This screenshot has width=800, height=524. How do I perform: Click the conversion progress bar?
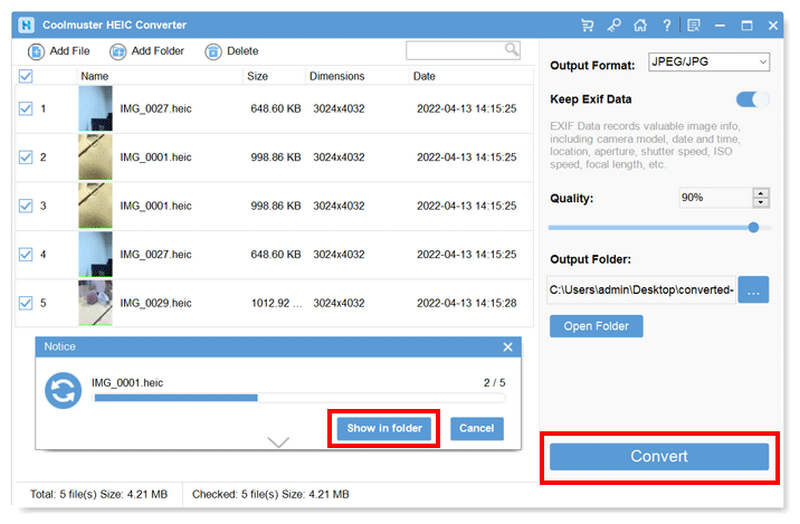click(299, 398)
